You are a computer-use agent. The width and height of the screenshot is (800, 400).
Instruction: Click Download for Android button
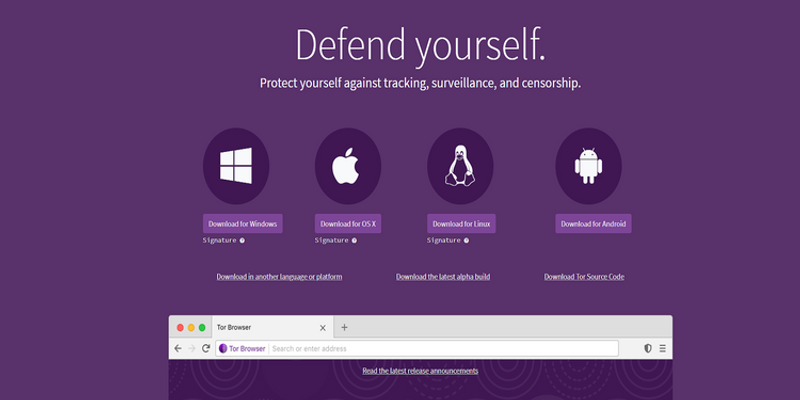(x=593, y=223)
